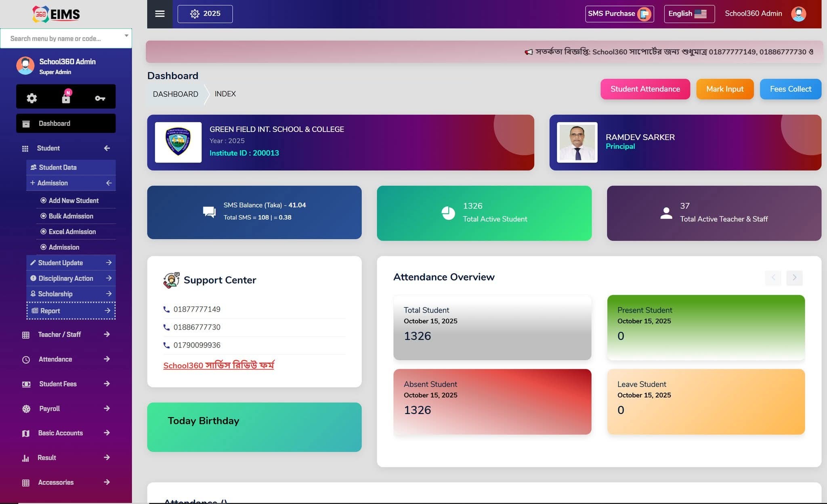Click the Total Active Student pie icon
827x504 pixels.
(448, 213)
